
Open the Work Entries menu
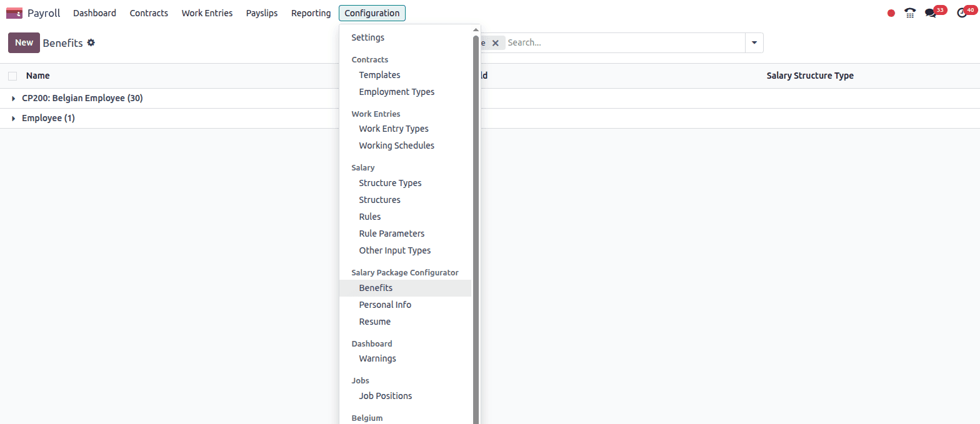tap(207, 13)
